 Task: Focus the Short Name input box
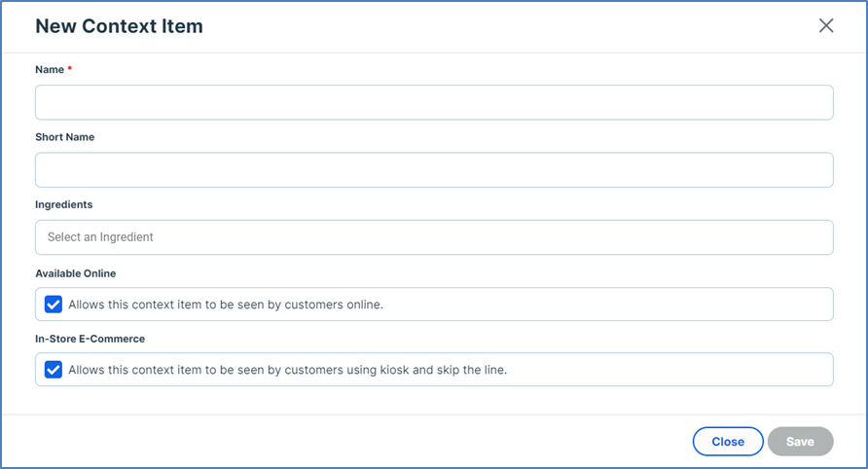[x=434, y=169]
